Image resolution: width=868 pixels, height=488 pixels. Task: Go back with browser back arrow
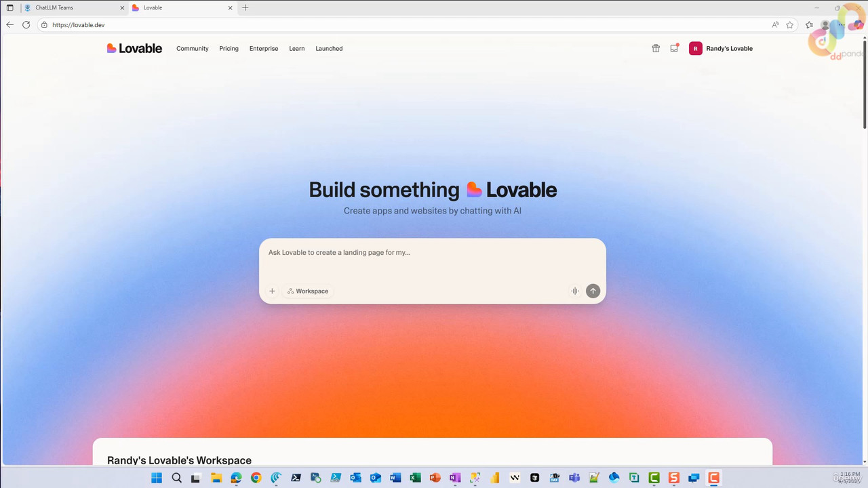pos(9,24)
